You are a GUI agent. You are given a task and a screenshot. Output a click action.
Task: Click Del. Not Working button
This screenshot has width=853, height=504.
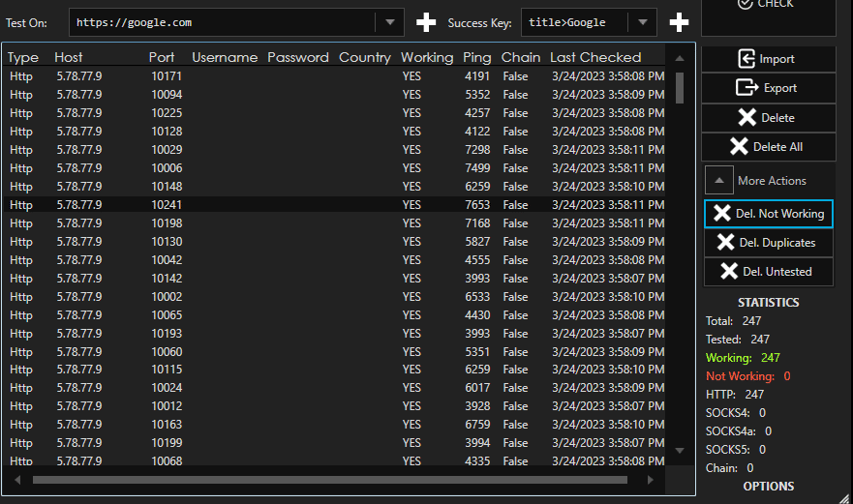tap(768, 214)
